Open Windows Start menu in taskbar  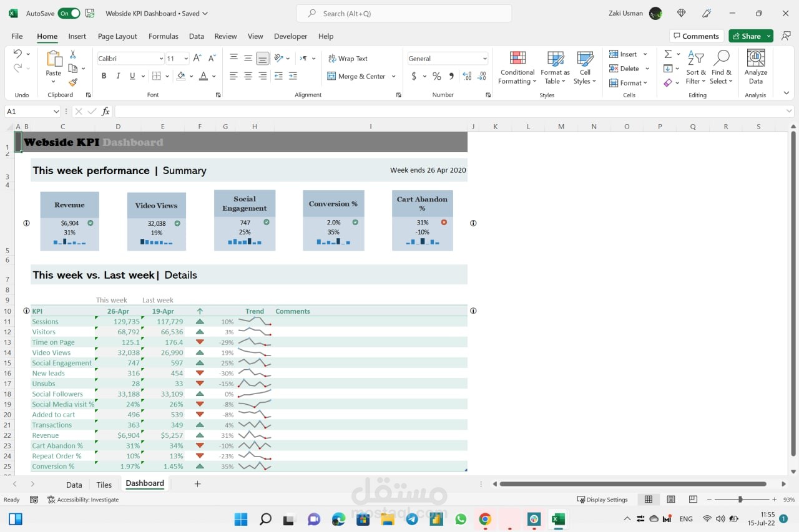[x=241, y=519]
